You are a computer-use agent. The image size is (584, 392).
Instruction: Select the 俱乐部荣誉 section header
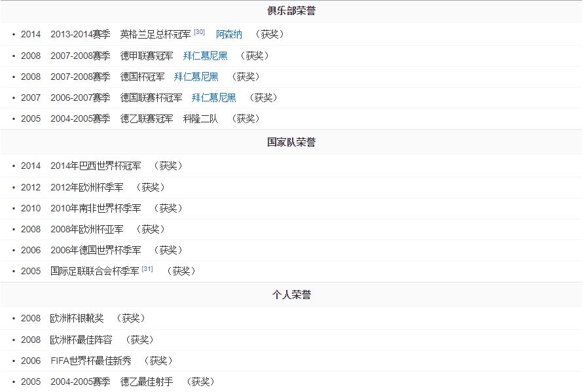tap(291, 10)
